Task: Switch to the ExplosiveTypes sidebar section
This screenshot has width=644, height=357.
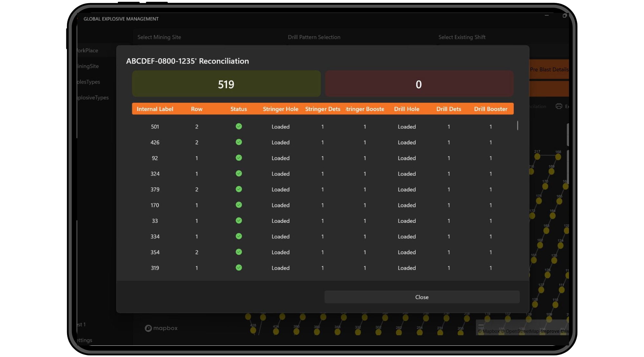Action: (x=92, y=97)
